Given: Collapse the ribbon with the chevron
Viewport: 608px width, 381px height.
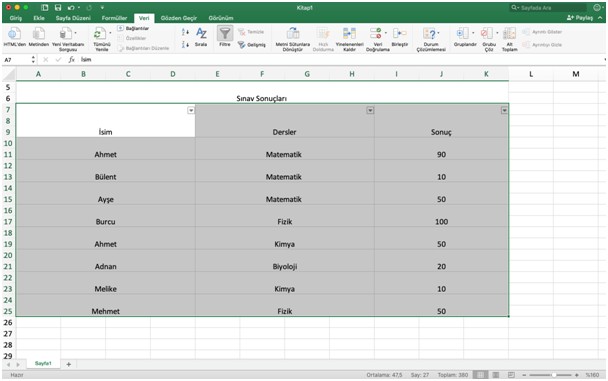Looking at the screenshot, I should point(600,18).
